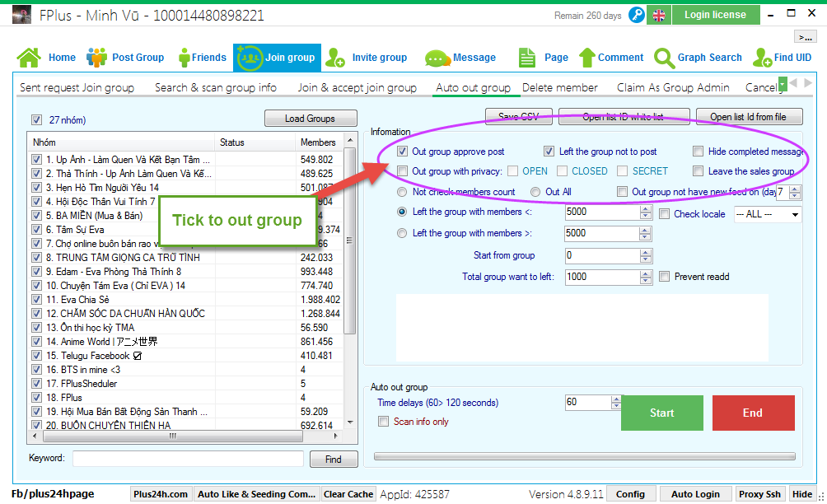Enable Leave the sales group checkbox
This screenshot has width=827, height=504.
pyautogui.click(x=698, y=170)
